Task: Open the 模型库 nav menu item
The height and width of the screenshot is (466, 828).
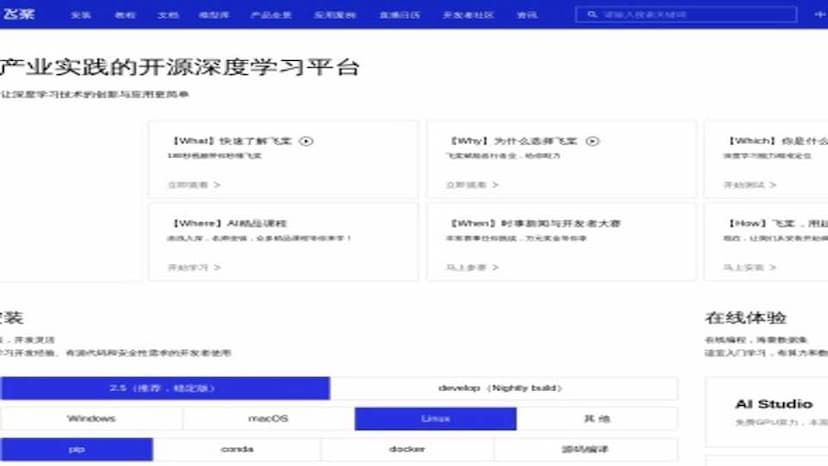Action: pos(214,15)
